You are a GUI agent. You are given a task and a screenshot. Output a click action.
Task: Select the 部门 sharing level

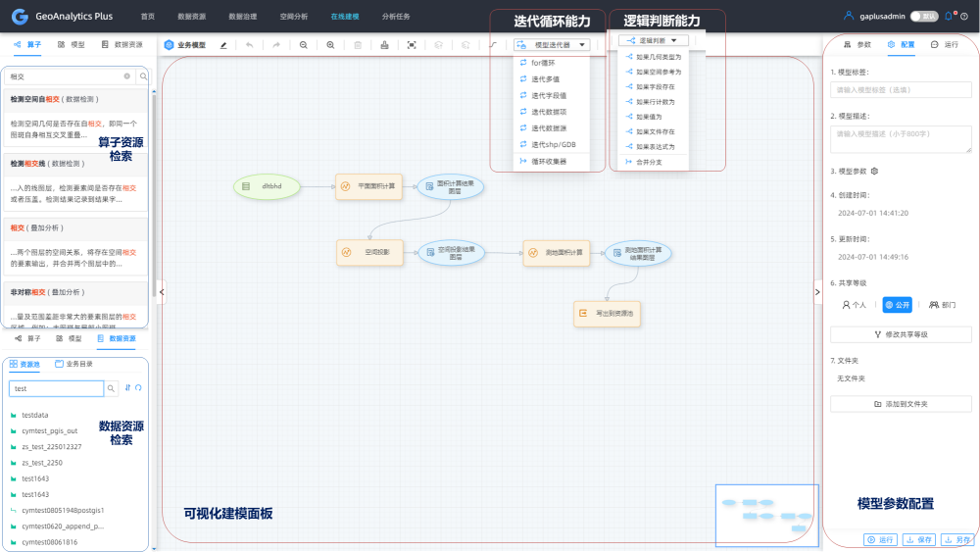(x=943, y=305)
